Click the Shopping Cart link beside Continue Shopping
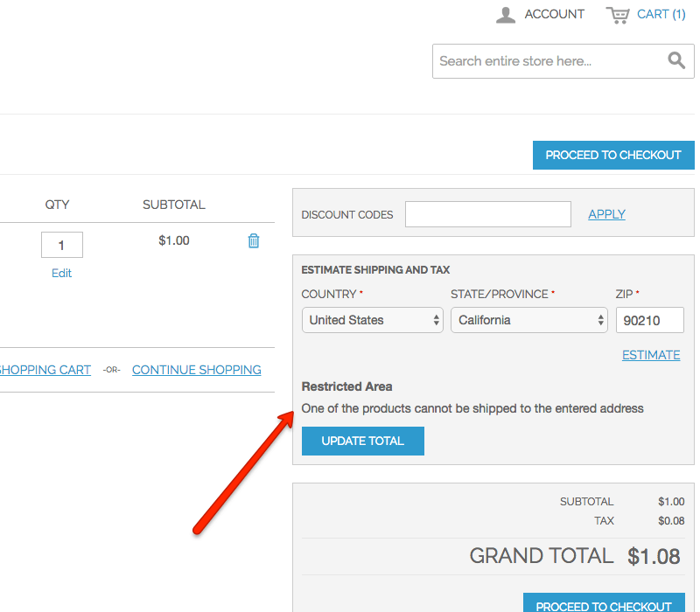The height and width of the screenshot is (612, 700). [x=45, y=370]
